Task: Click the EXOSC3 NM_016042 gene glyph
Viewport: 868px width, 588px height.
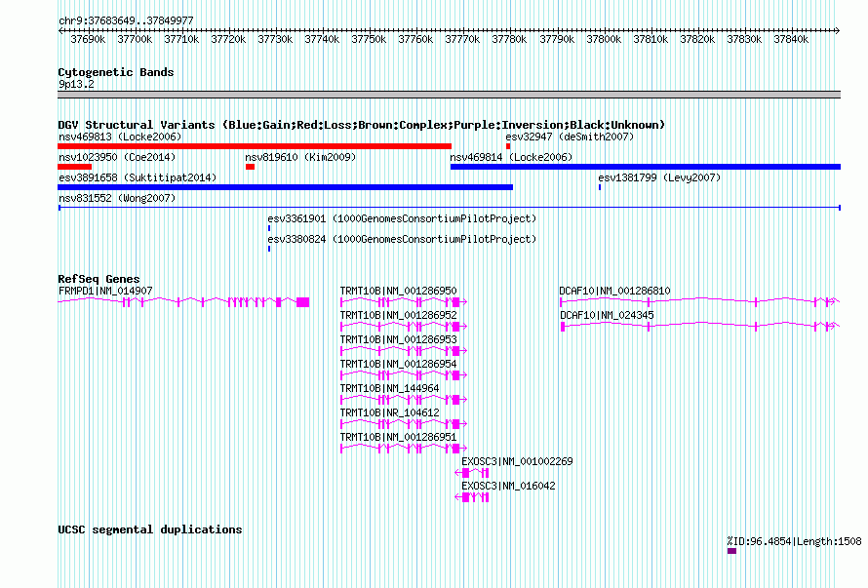Action: (x=472, y=497)
